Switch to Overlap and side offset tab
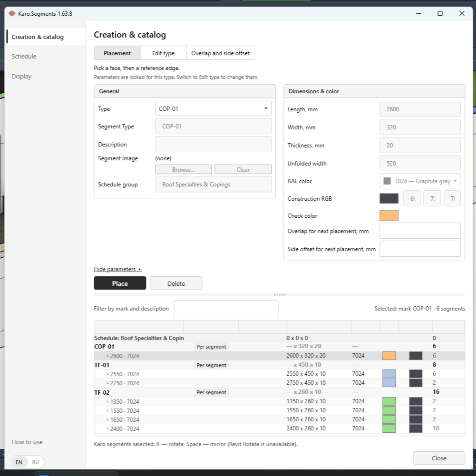 point(220,53)
